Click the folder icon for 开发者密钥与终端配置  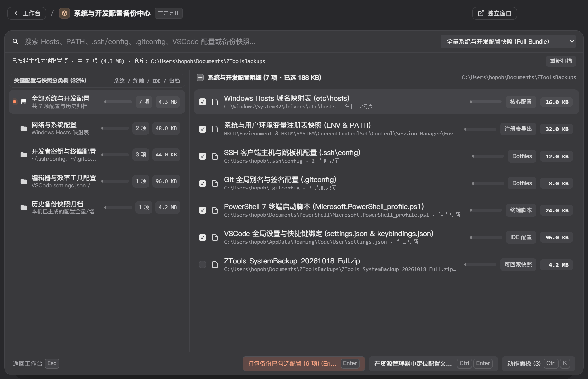coord(24,155)
